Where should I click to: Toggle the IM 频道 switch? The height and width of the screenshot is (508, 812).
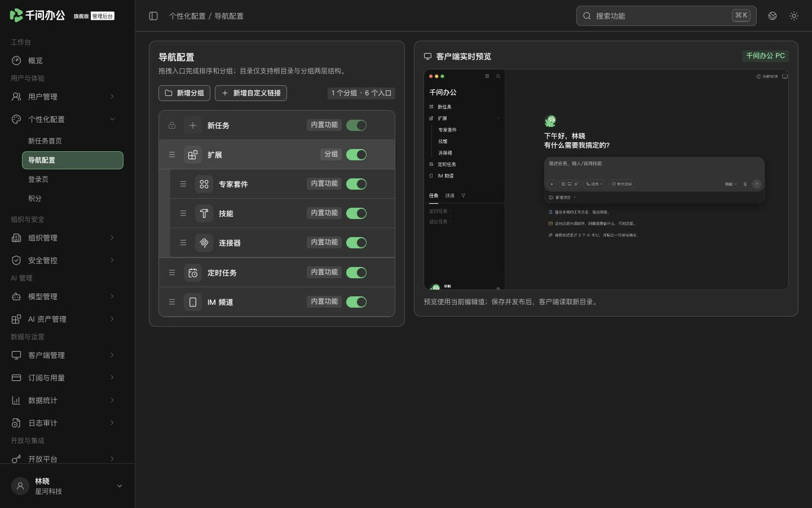click(356, 302)
